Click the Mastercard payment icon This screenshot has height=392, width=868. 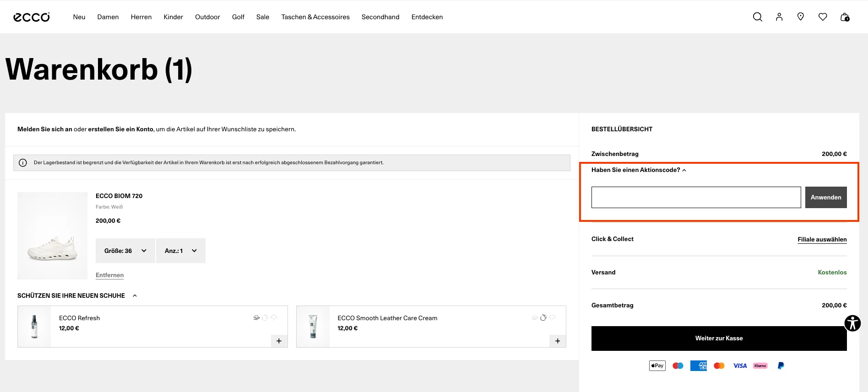click(719, 365)
